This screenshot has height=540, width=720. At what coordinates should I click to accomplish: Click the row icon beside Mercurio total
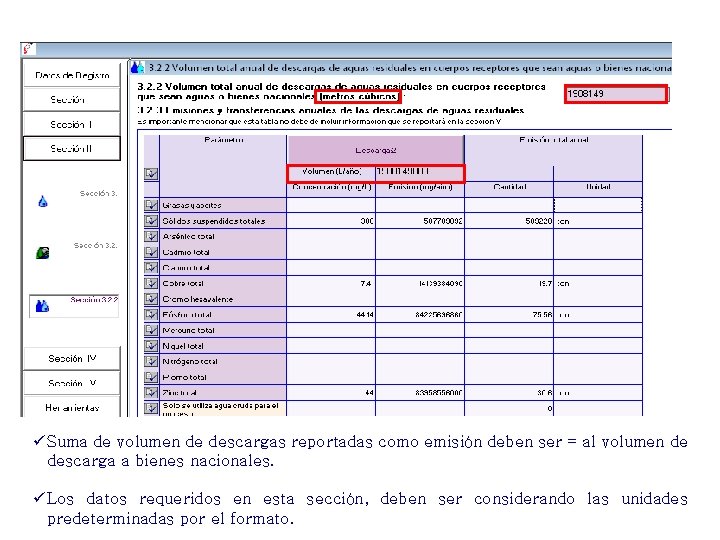point(151,330)
